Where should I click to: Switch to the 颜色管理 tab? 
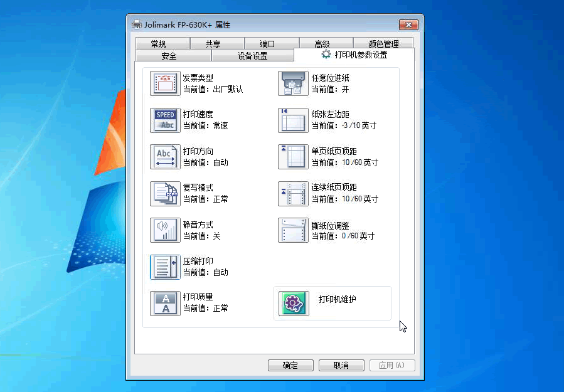(x=383, y=43)
